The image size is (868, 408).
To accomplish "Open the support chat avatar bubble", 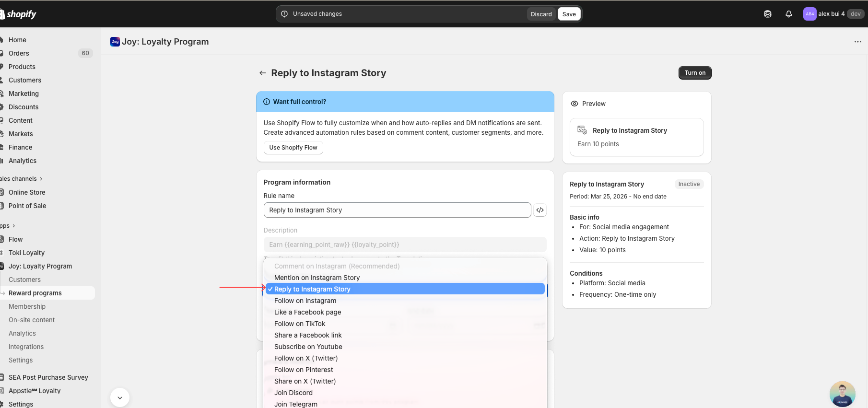I will tap(842, 394).
